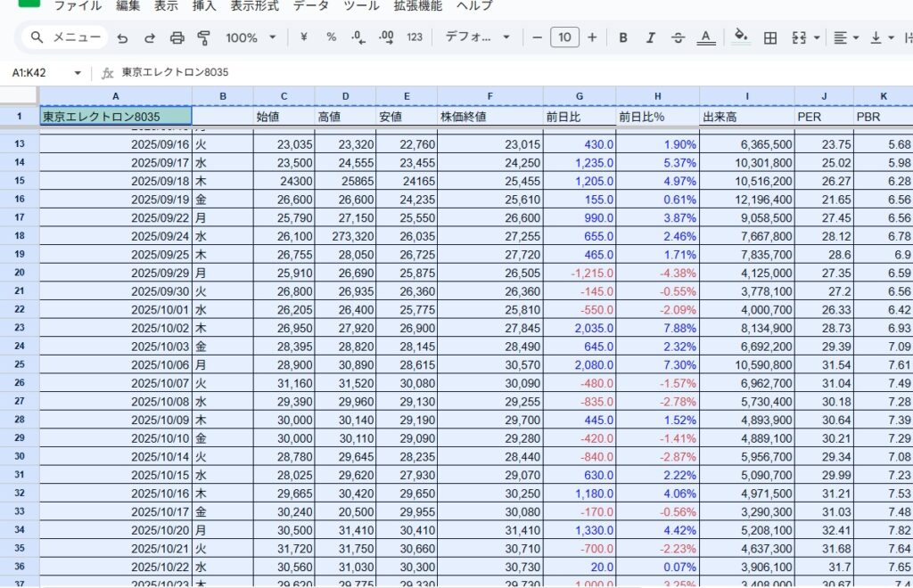The width and height of the screenshot is (913, 588).
Task: Click the メニュー search button
Action: pos(64,37)
